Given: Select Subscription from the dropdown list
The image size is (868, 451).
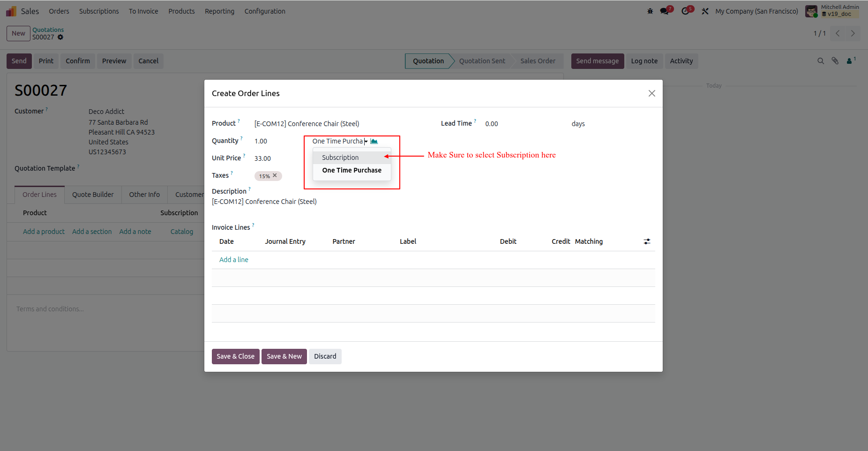Looking at the screenshot, I should [352, 158].
